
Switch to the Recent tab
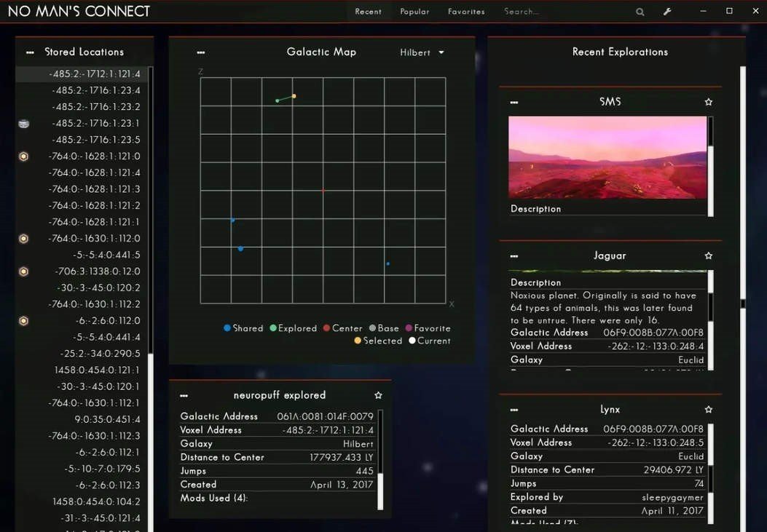click(368, 12)
